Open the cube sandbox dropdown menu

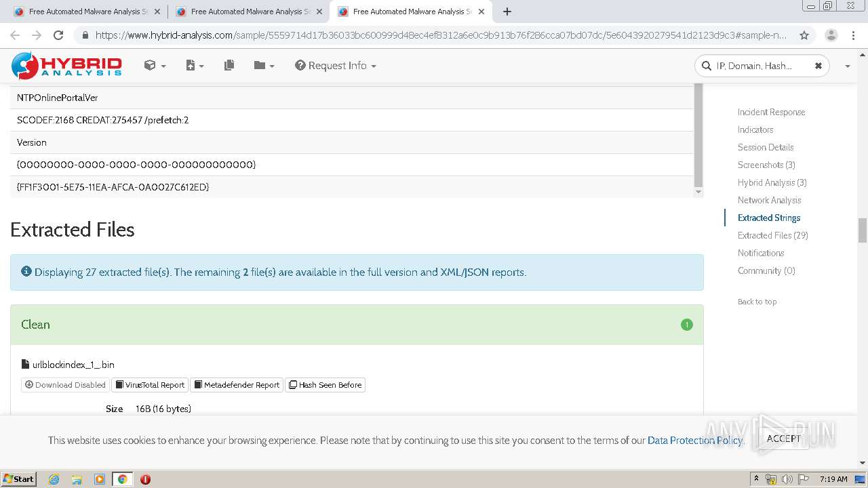[155, 66]
